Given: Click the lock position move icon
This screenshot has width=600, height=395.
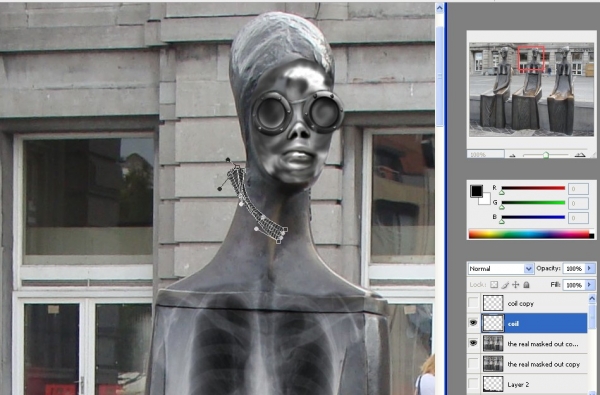Looking at the screenshot, I should click(516, 285).
